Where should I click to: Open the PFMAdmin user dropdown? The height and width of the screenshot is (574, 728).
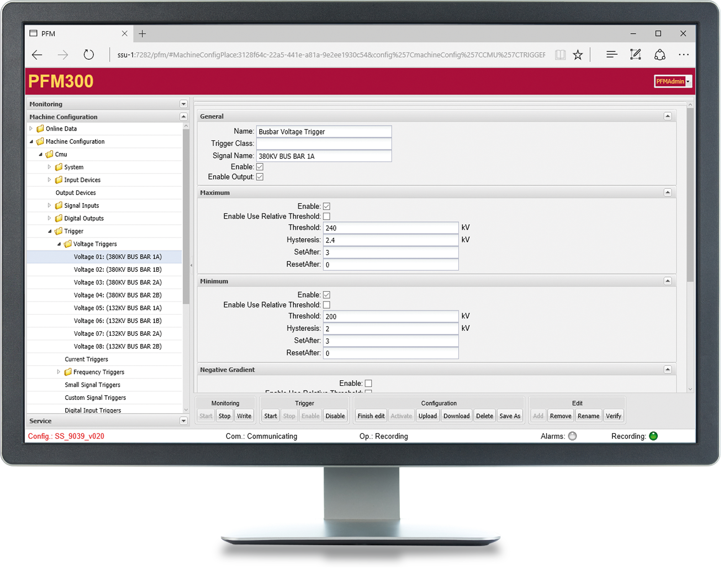click(673, 81)
